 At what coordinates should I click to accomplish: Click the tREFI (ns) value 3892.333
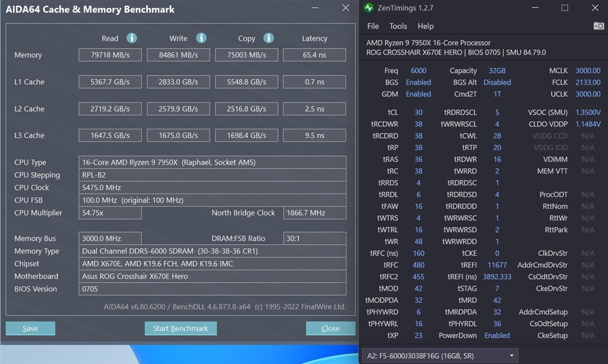pyautogui.click(x=497, y=277)
